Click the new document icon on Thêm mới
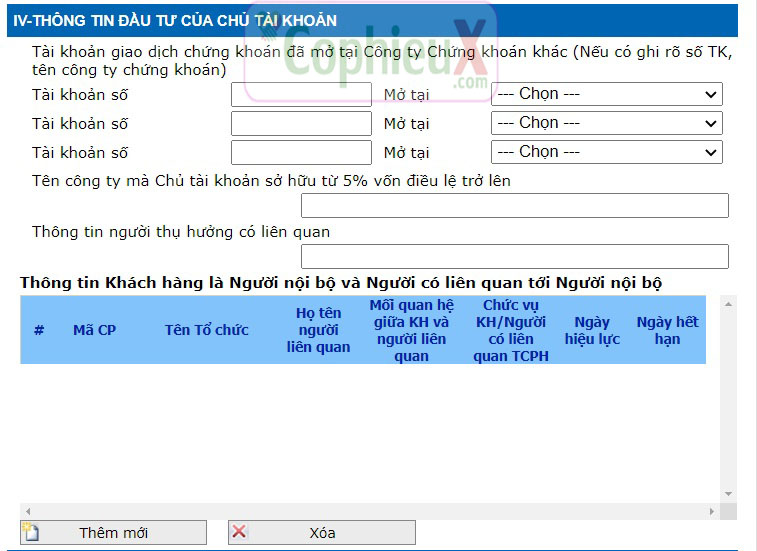Viewport: 757px width, 551px height. click(31, 533)
